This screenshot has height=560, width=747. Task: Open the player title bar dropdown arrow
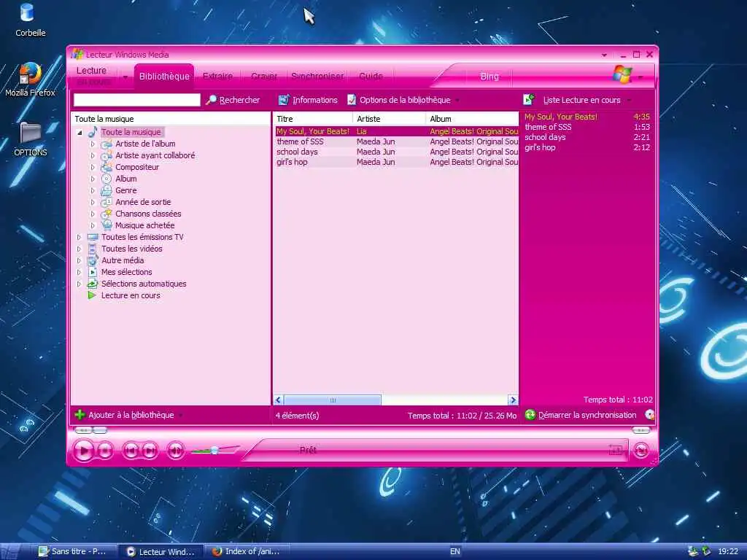[604, 55]
